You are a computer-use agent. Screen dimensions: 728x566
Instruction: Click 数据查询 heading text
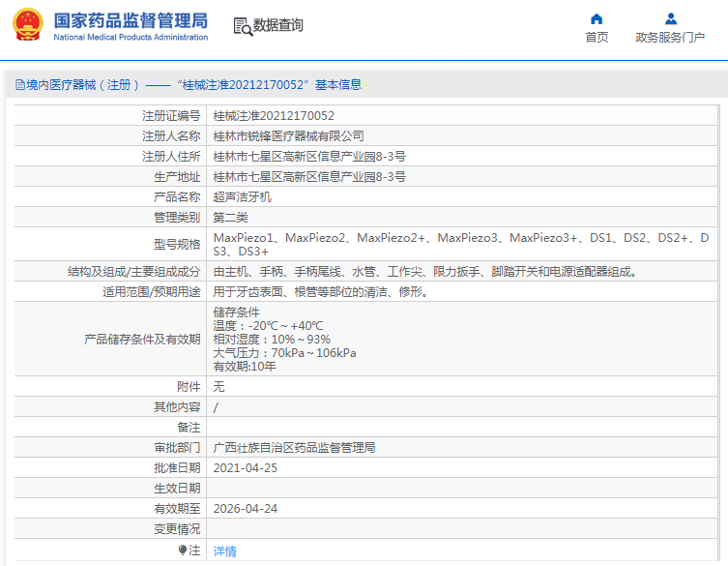pos(278,25)
